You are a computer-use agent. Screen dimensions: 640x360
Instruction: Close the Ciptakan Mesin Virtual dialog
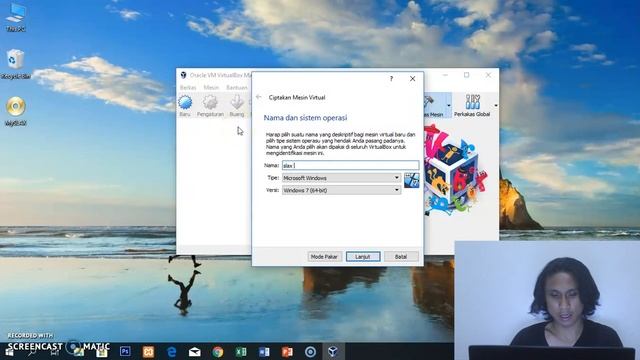(413, 78)
